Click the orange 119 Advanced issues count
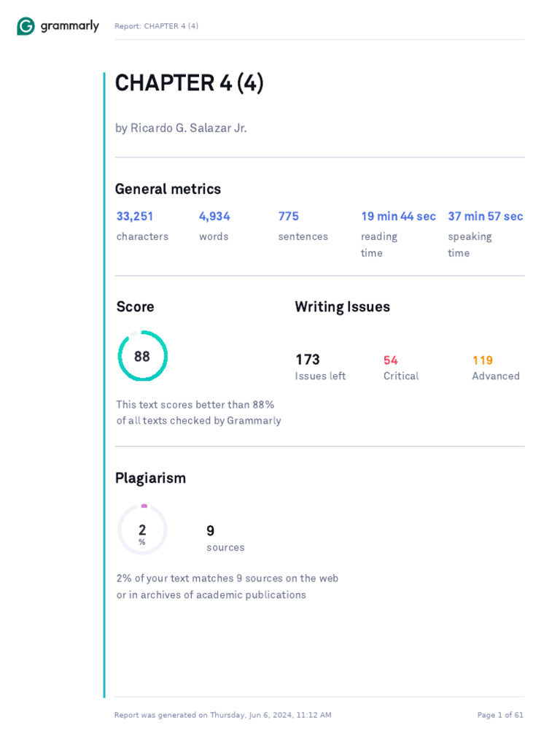560x747 pixels. (483, 360)
